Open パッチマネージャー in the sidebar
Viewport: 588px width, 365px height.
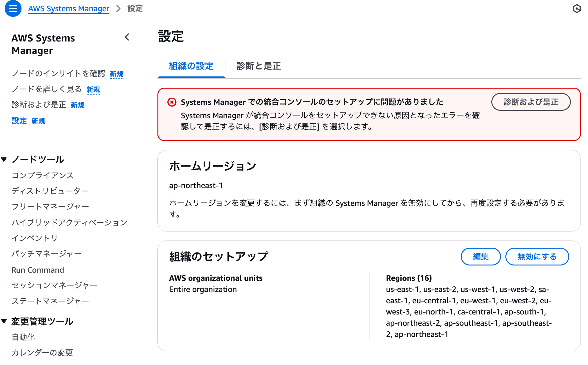tap(46, 254)
